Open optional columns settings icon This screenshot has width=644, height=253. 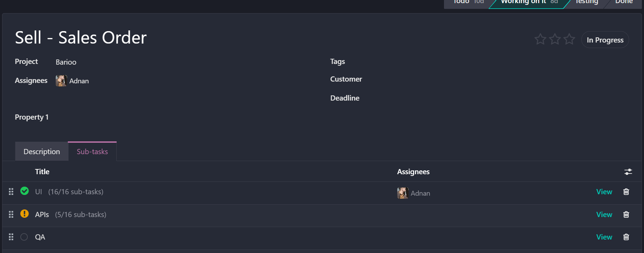pos(628,172)
